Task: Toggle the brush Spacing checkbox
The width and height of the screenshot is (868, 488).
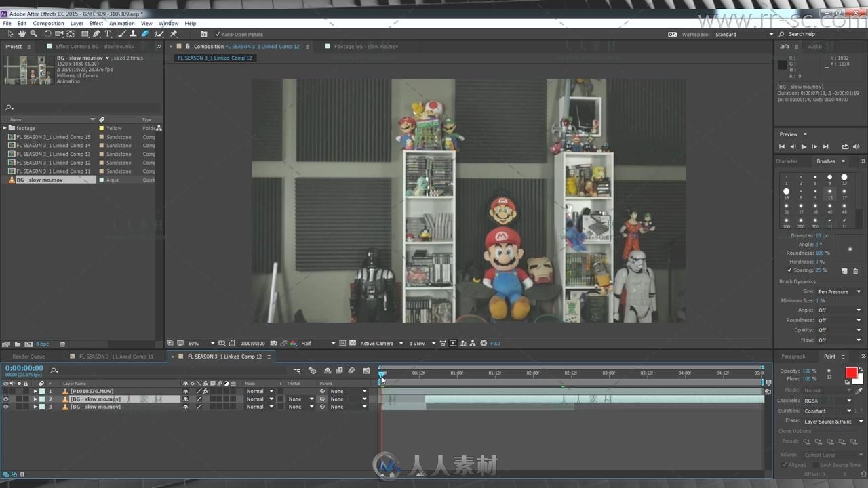Action: pyautogui.click(x=789, y=270)
